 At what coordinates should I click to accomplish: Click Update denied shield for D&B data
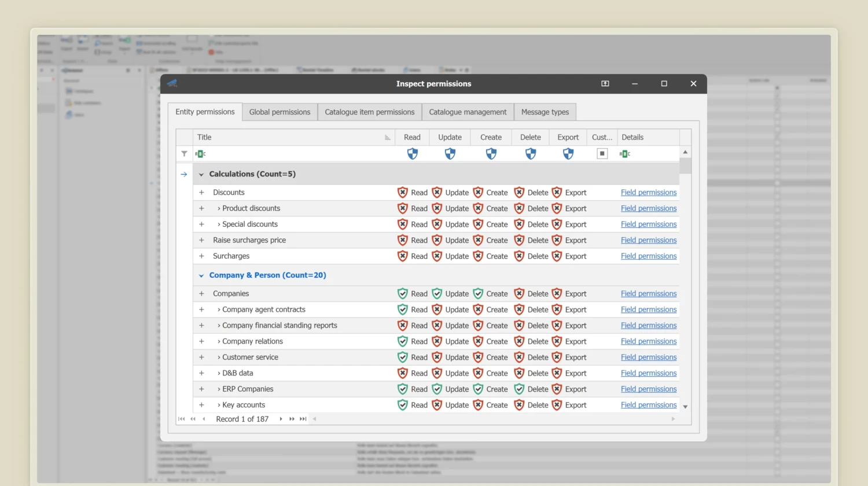pos(437,373)
